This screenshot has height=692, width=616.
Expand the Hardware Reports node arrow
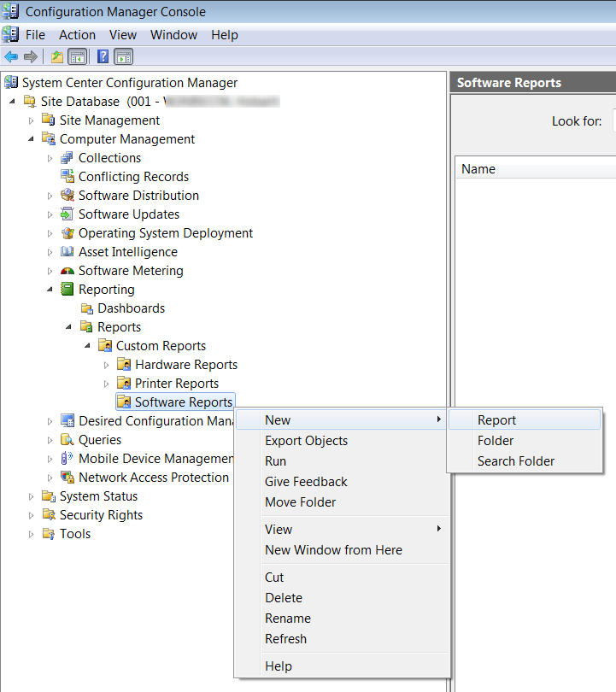click(106, 365)
